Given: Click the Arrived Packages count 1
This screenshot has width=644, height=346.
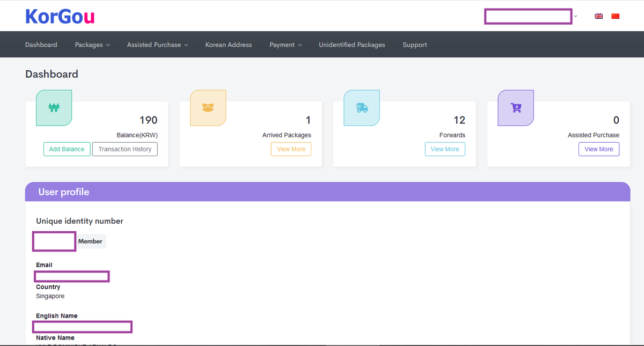Looking at the screenshot, I should [x=308, y=120].
